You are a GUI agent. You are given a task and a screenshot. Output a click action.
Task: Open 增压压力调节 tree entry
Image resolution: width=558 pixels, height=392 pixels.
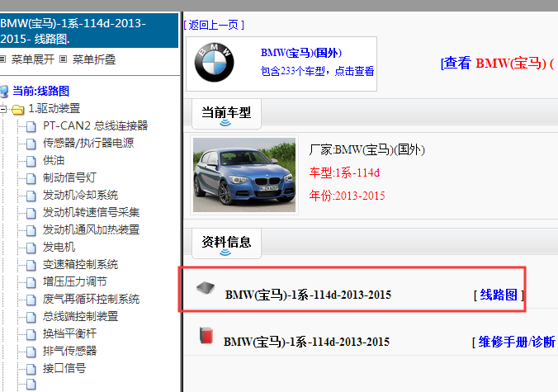pos(75,282)
